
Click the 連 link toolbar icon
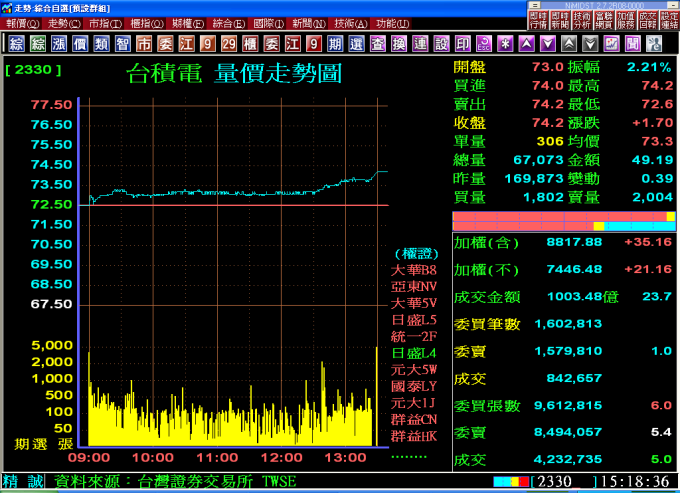click(420, 43)
